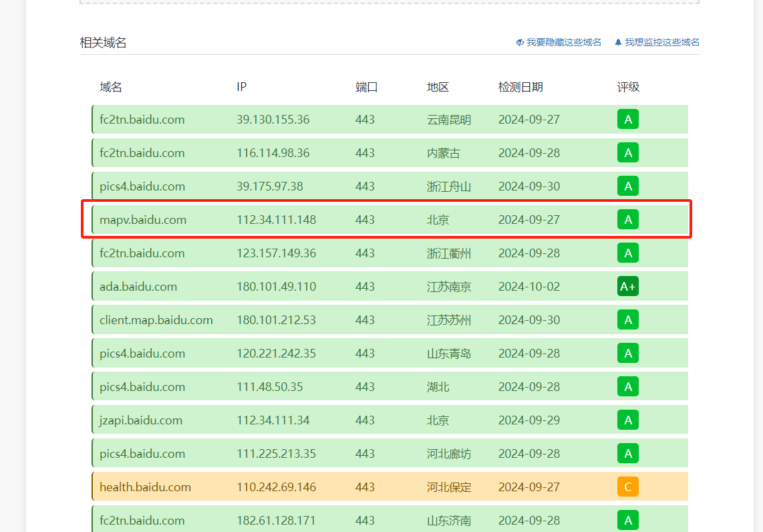Click the IP column header
The height and width of the screenshot is (532, 763).
(242, 87)
